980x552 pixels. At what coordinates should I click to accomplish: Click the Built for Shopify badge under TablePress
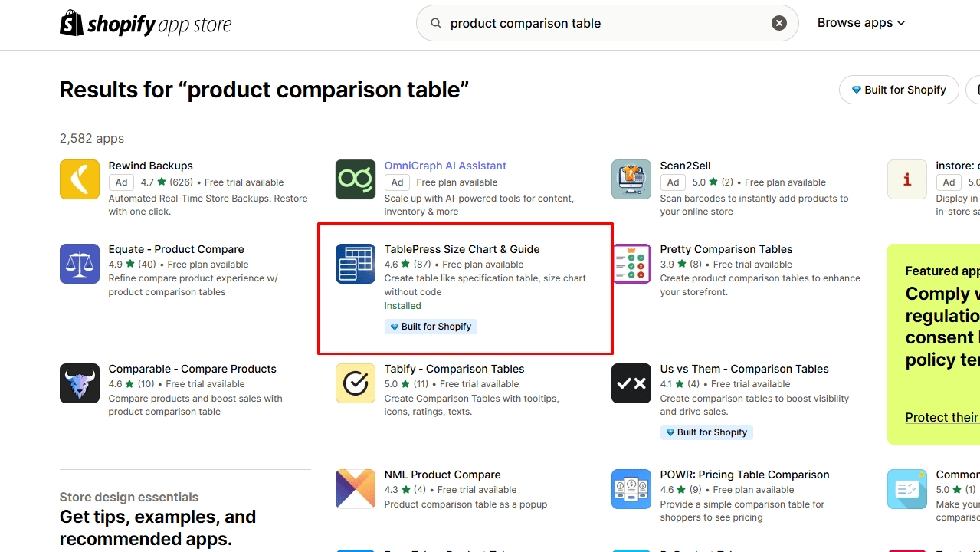click(431, 327)
